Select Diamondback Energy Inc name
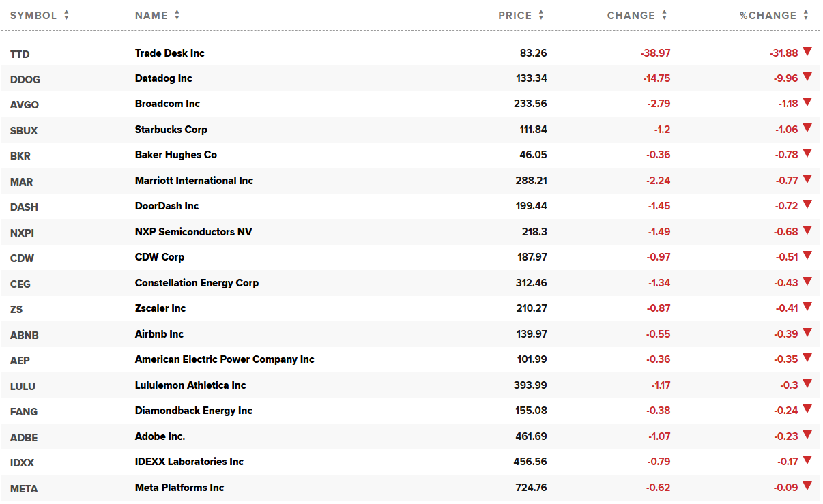The image size is (823, 504). 194,411
